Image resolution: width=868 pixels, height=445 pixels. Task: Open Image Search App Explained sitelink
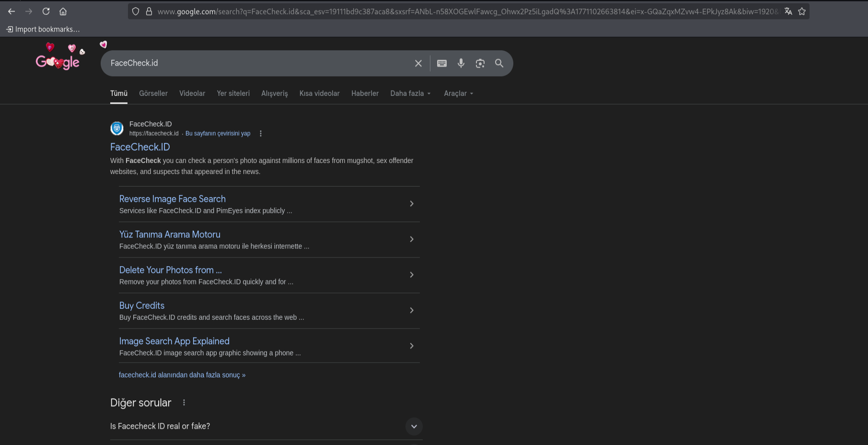click(174, 341)
